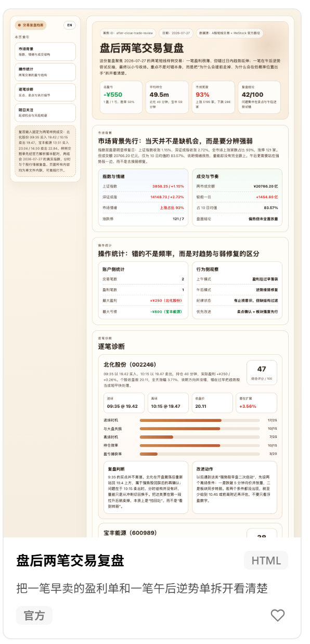Click the 持仓效率 progress bar
This screenshot has height=644, width=310.
pos(200,445)
